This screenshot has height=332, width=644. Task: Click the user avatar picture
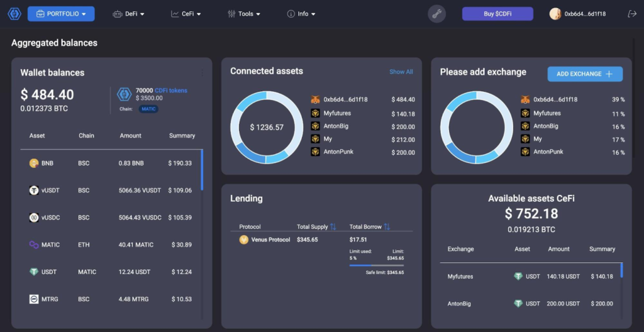click(x=555, y=14)
